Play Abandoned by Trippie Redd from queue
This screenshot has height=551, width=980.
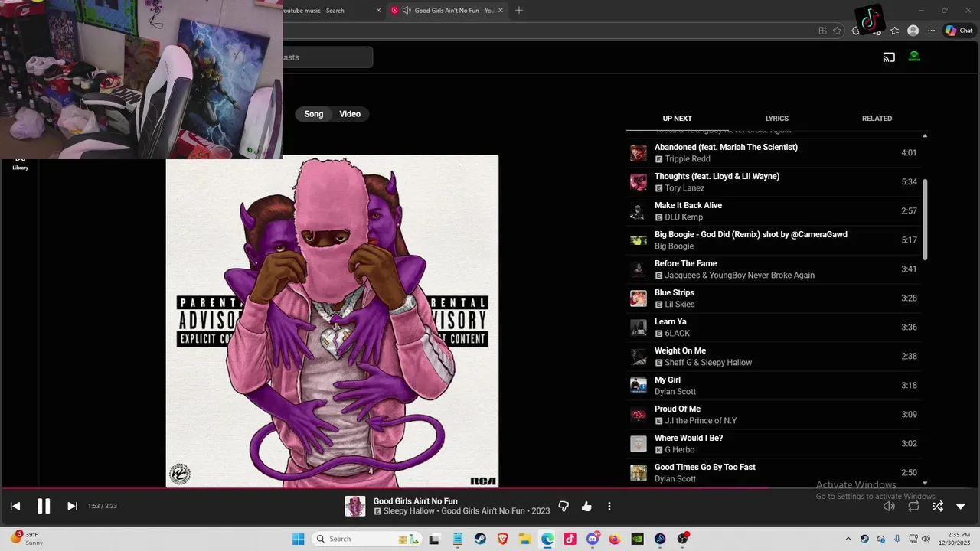(773, 153)
